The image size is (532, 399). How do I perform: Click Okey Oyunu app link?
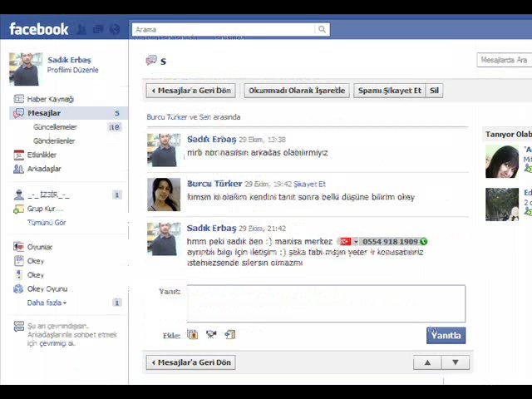[47, 288]
